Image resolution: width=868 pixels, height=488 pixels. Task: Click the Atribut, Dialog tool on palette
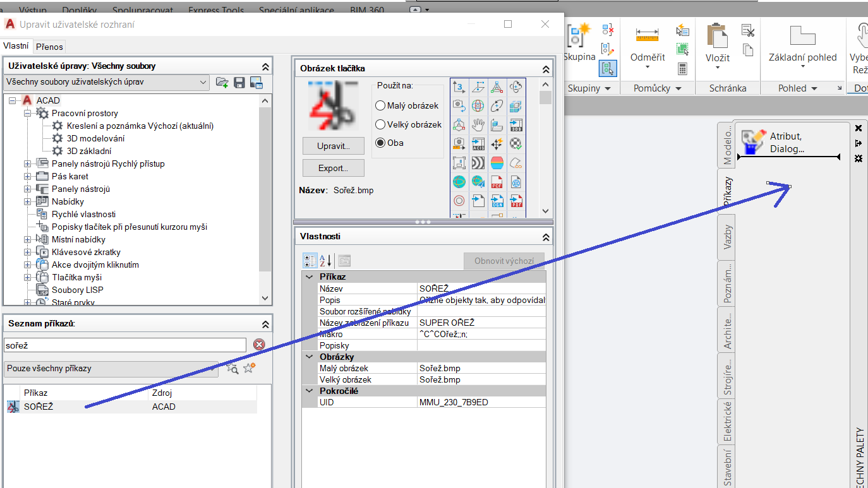772,143
